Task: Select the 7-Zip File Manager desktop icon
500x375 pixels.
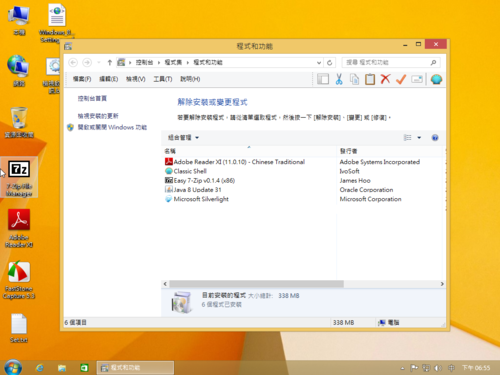Action: click(19, 178)
